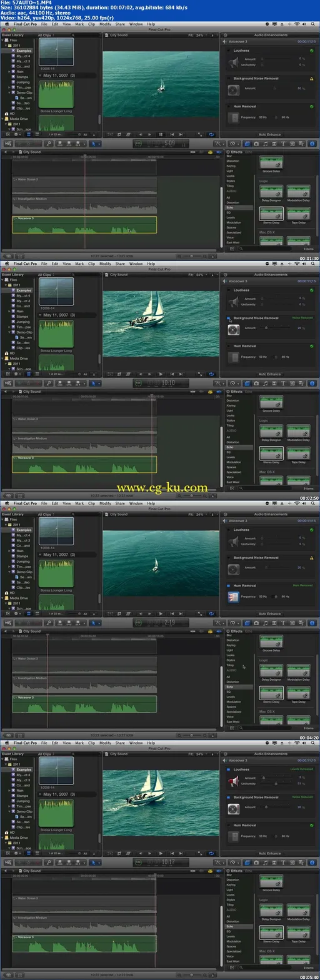Viewport: 320px width, 980px height.
Task: Open All Clips filter dropdown in 00:01:30 frame
Action: tap(46, 36)
